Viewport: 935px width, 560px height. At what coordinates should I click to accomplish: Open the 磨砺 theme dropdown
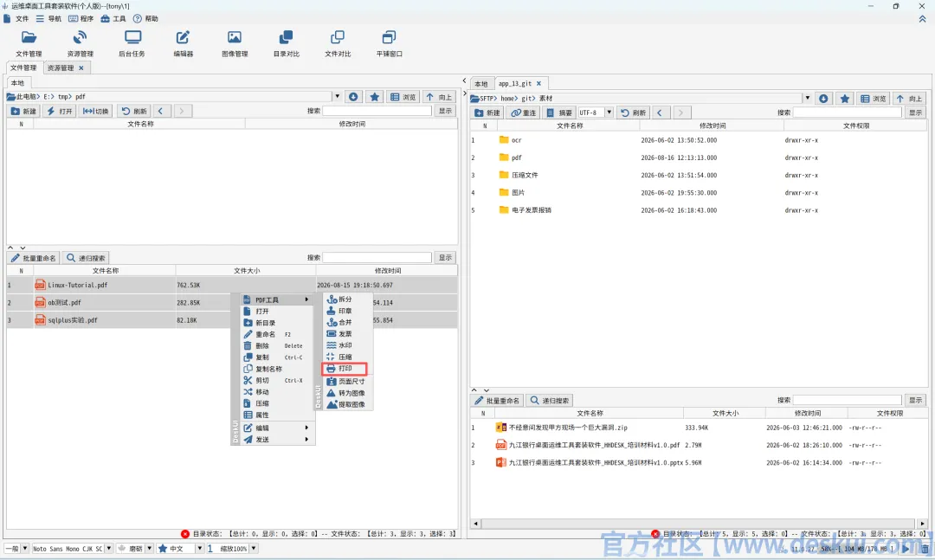[x=149, y=549]
